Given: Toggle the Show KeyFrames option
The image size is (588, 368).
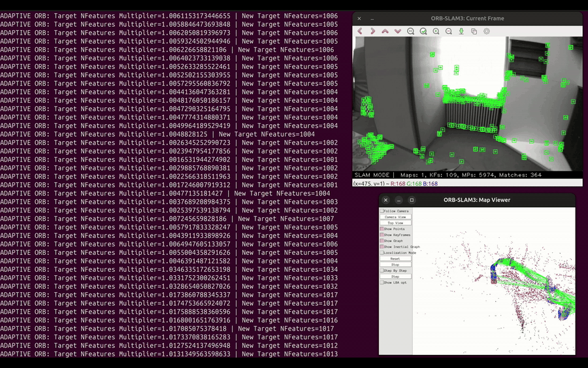Looking at the screenshot, I should 382,235.
